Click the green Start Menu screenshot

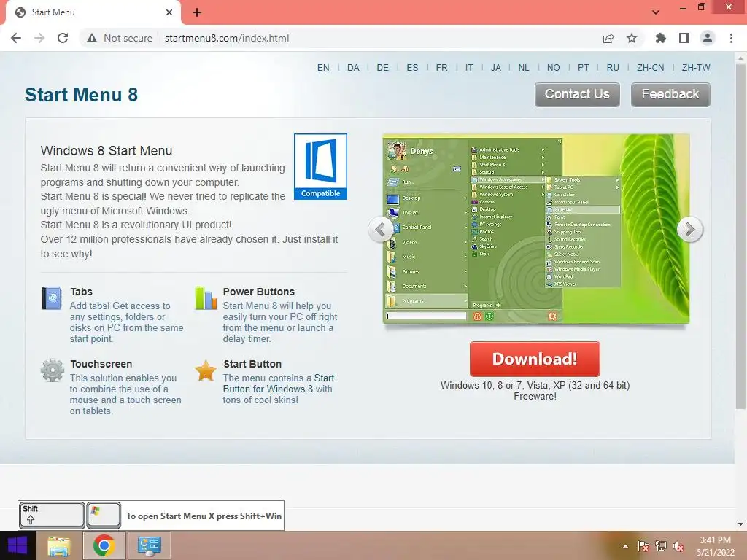[536, 229]
